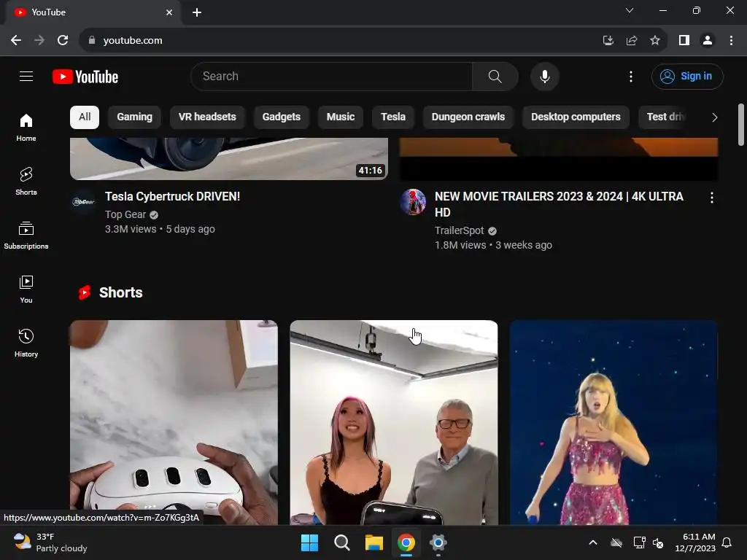Select the Music filter chip
The width and height of the screenshot is (747, 560).
pyautogui.click(x=341, y=117)
